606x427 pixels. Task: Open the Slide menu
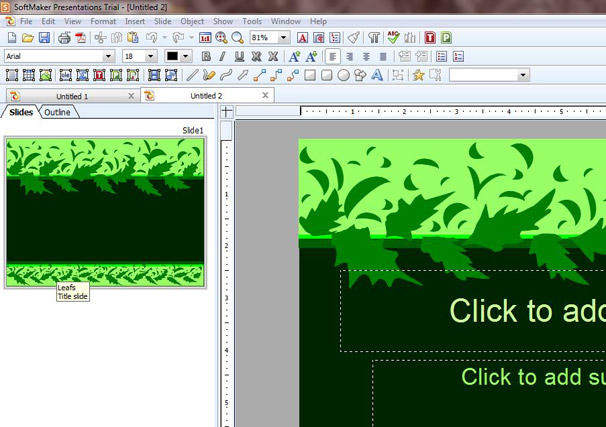pos(162,21)
